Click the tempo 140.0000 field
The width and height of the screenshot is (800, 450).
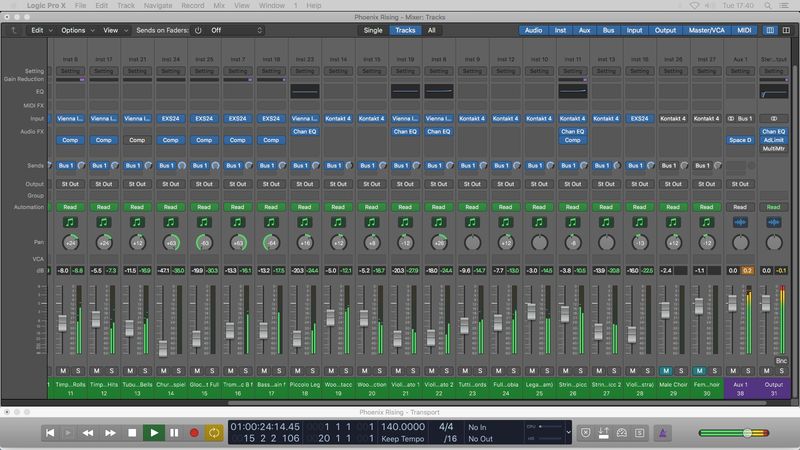(403, 427)
